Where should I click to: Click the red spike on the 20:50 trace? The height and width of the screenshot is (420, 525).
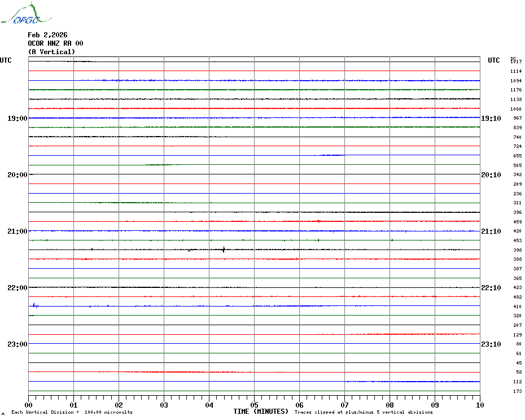tap(319, 221)
